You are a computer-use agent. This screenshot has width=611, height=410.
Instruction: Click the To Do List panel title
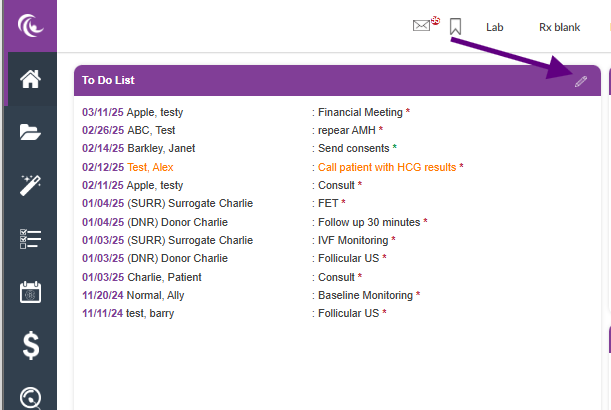tap(108, 80)
